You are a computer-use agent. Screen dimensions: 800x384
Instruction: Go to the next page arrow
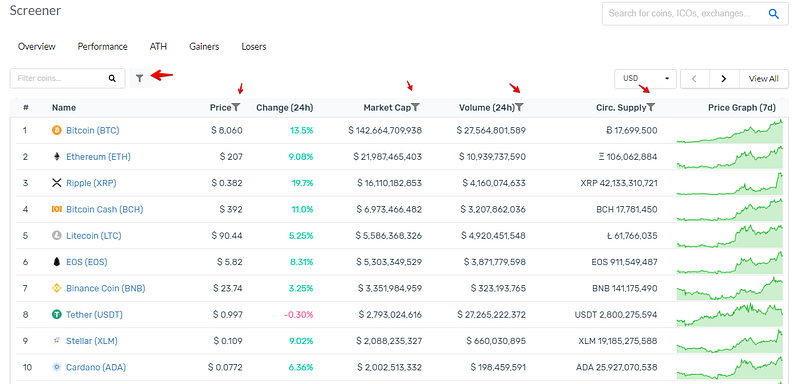724,79
